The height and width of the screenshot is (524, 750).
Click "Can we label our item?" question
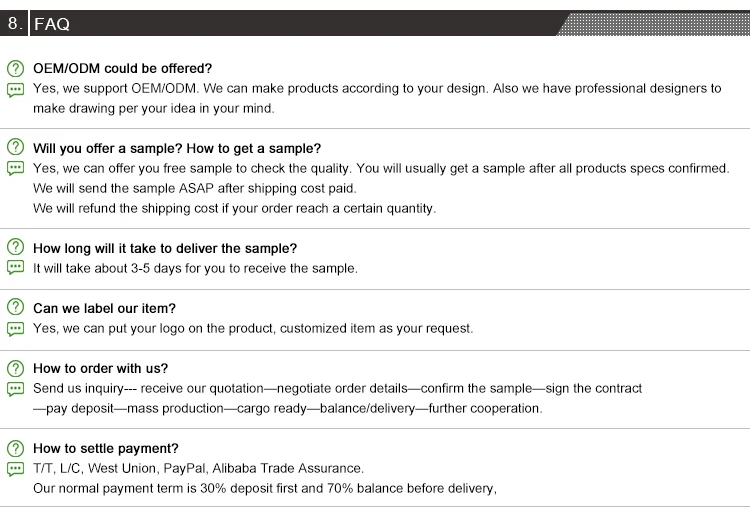105,308
